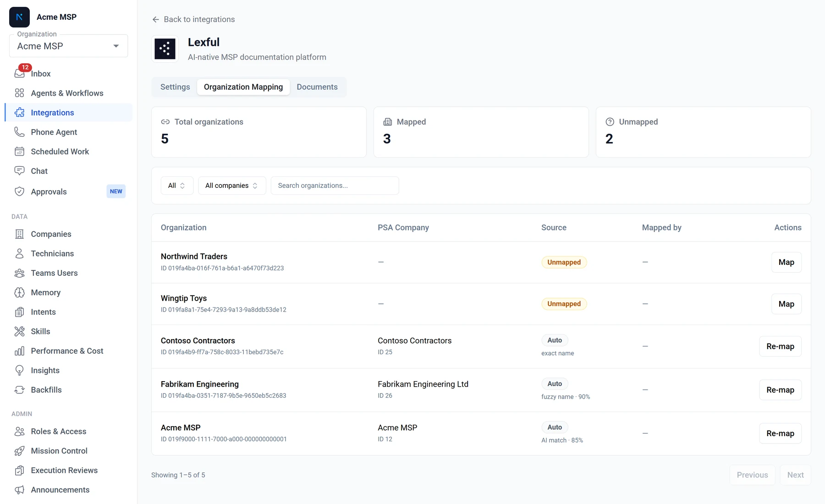Screen dimensions: 825x504
Task: Open Roles & Access admin page
Action: click(x=68, y=432)
